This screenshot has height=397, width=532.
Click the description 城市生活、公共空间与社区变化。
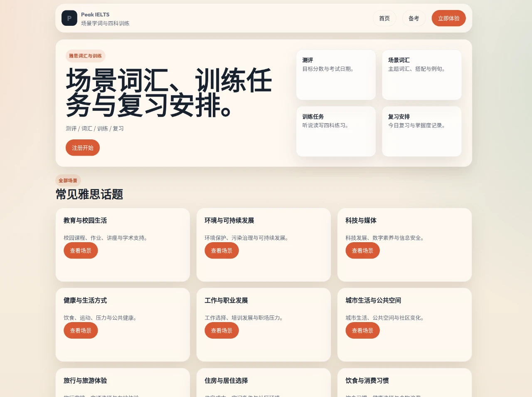pyautogui.click(x=384, y=318)
